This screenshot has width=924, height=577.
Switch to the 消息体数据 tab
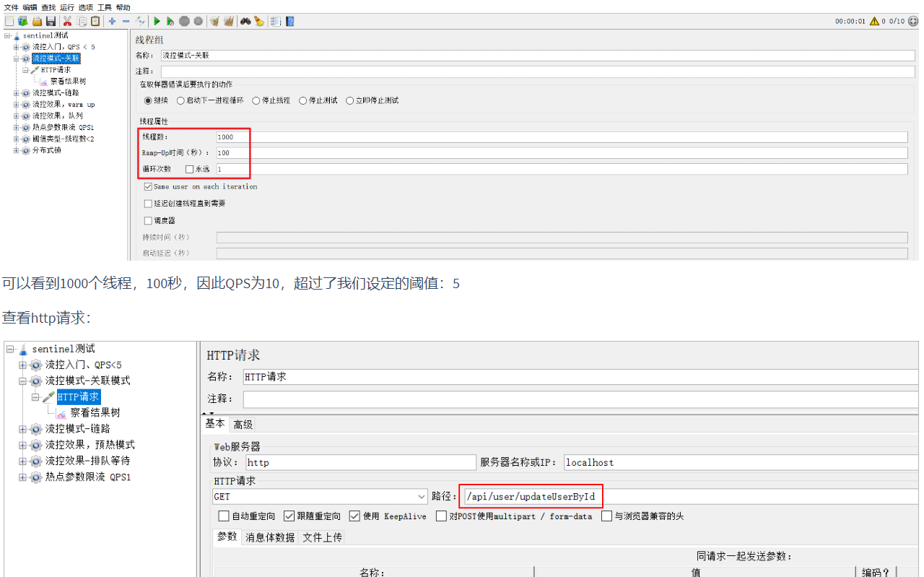(x=270, y=537)
